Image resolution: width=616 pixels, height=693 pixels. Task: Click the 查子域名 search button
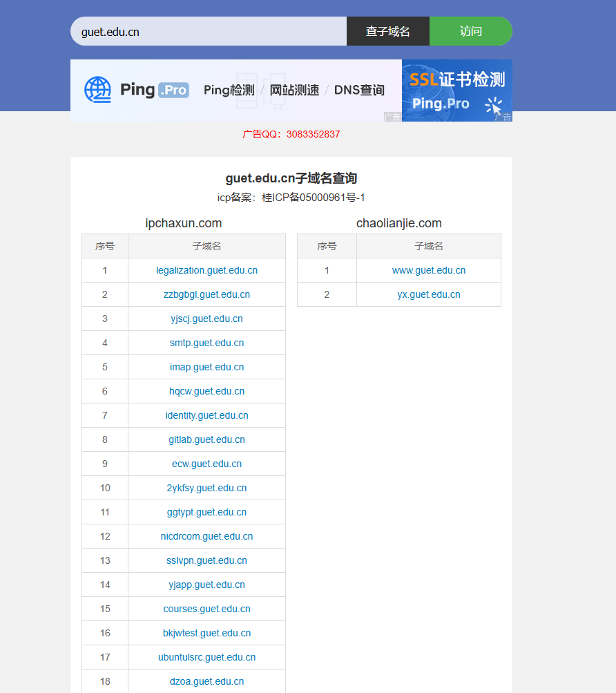click(x=387, y=31)
